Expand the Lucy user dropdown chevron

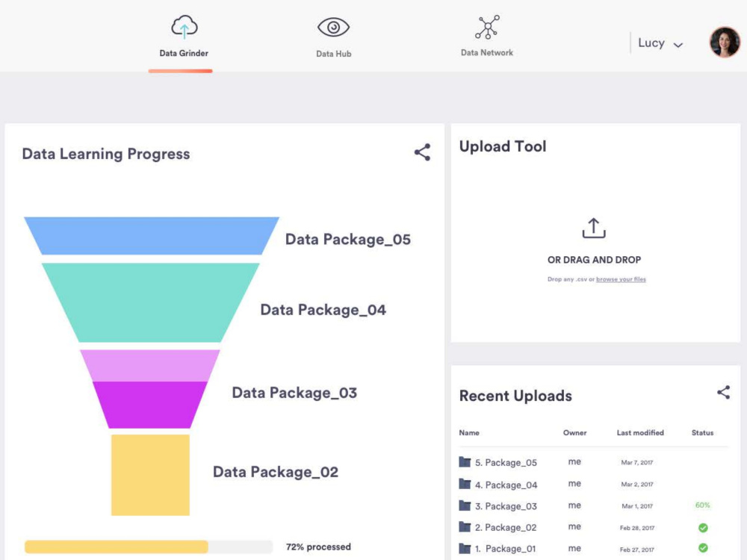[x=678, y=45]
